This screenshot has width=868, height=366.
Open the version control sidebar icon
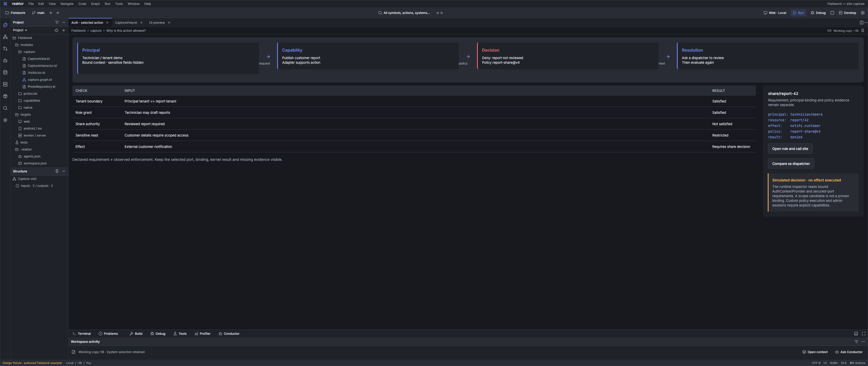coord(5,49)
